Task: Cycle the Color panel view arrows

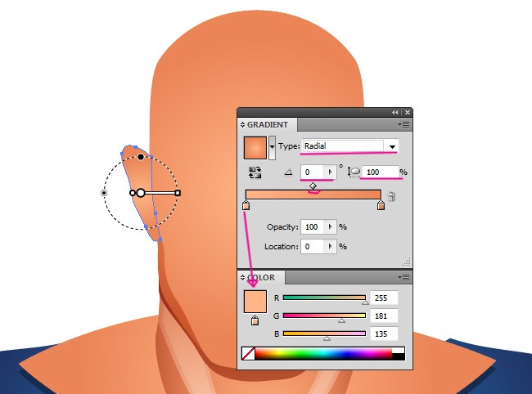Action: pyautogui.click(x=242, y=277)
